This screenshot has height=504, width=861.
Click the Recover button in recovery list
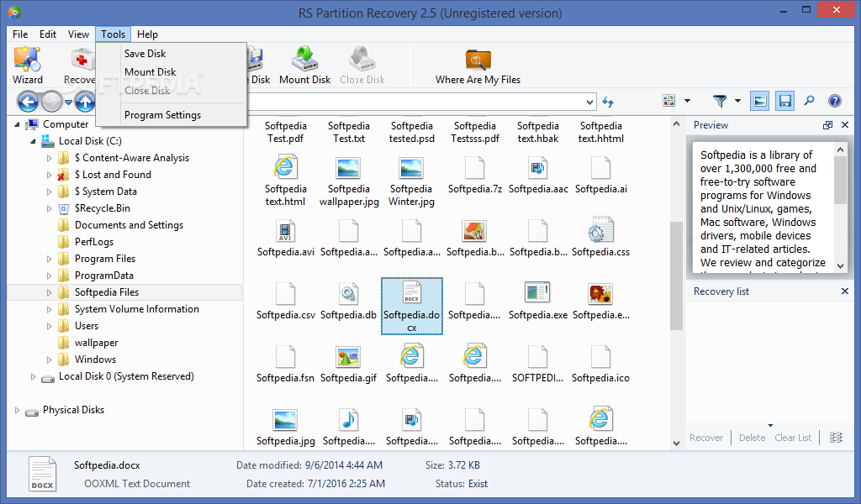coord(706,438)
